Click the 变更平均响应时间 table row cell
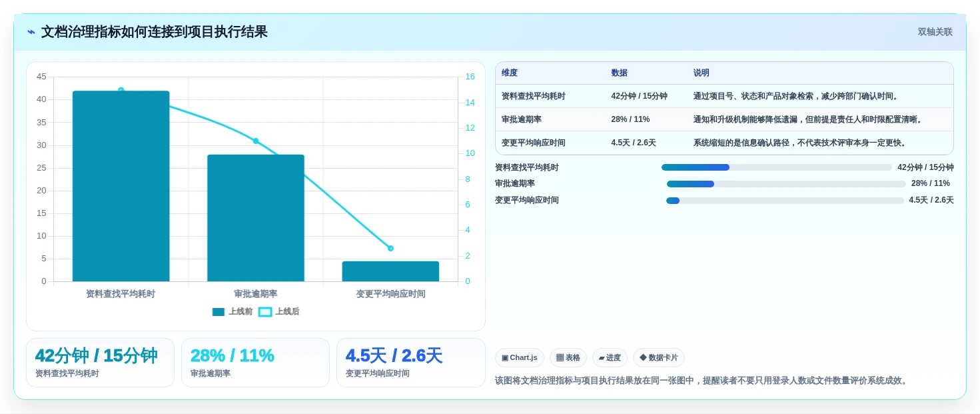Image resolution: width=980 pixels, height=414 pixels. point(534,143)
